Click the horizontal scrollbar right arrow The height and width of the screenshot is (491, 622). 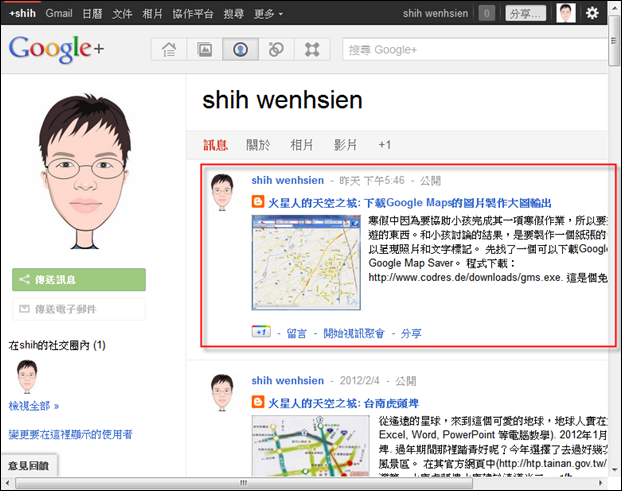601,483
